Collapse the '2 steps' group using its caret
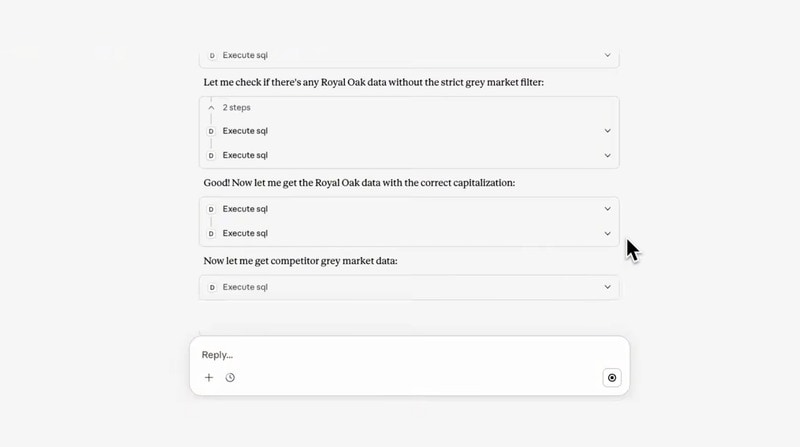Screen dimensions: 800x447 (x=211, y=107)
